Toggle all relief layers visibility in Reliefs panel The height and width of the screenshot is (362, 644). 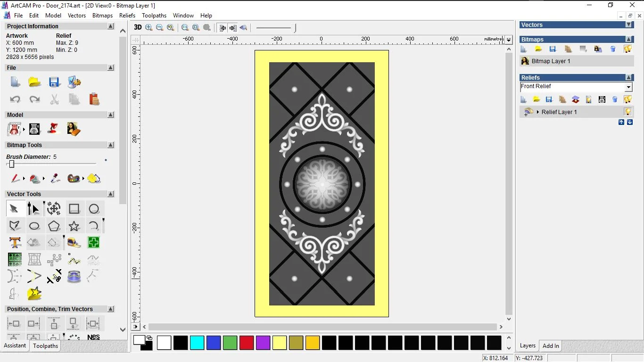pos(627,99)
